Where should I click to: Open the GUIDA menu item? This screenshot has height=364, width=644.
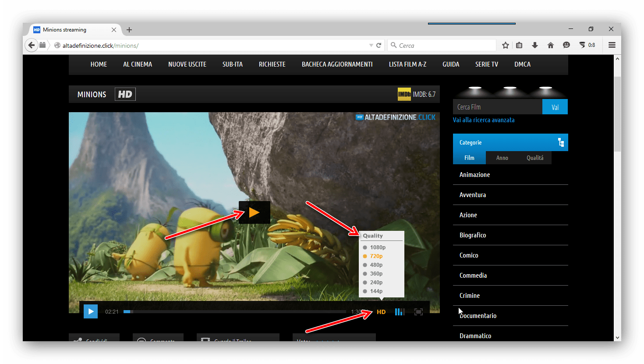pos(451,64)
